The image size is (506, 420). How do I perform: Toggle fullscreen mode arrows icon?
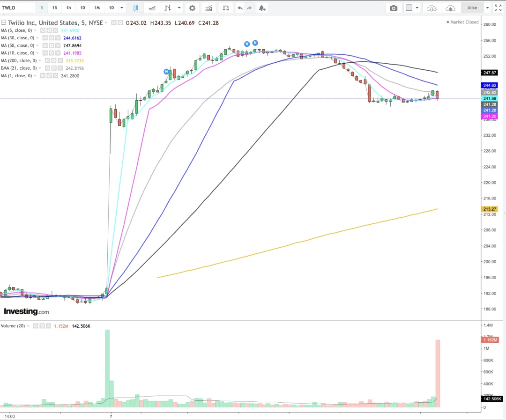tap(498, 8)
